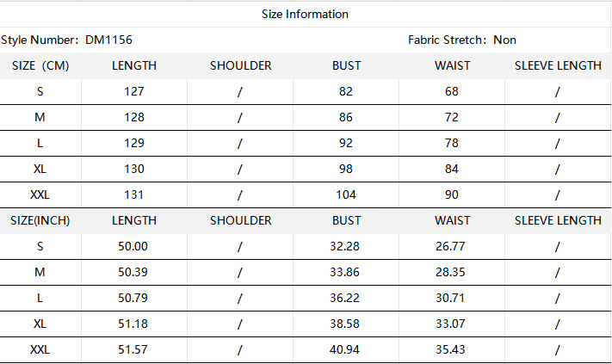This screenshot has width=612, height=364.
Task: Select waist value 78 for size L
Action: coord(452,143)
